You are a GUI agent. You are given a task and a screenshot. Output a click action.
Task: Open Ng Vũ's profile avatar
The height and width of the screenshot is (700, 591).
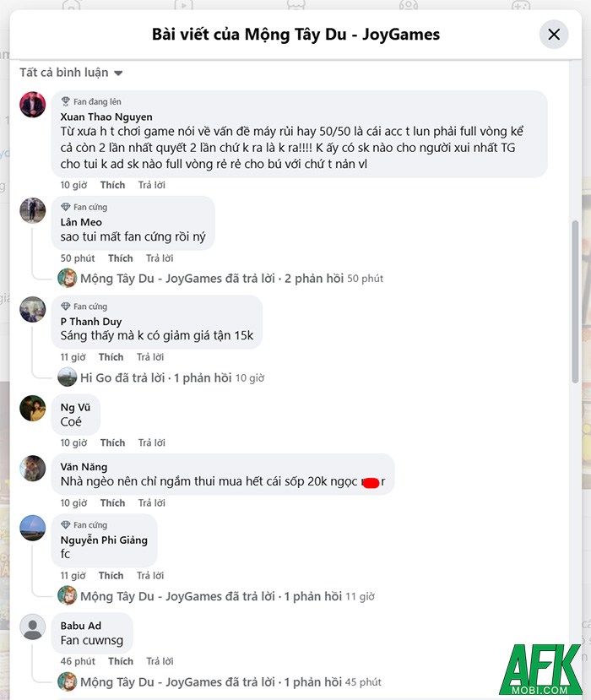point(32,409)
